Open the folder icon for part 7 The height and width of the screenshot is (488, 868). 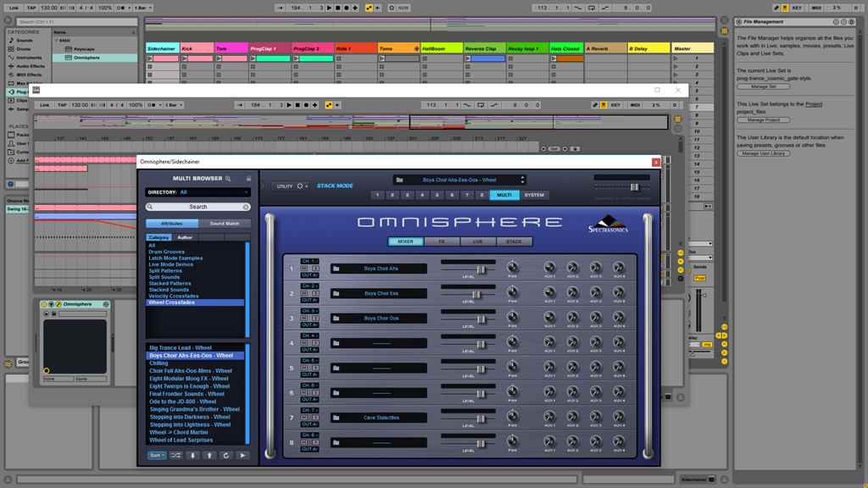[336, 419]
